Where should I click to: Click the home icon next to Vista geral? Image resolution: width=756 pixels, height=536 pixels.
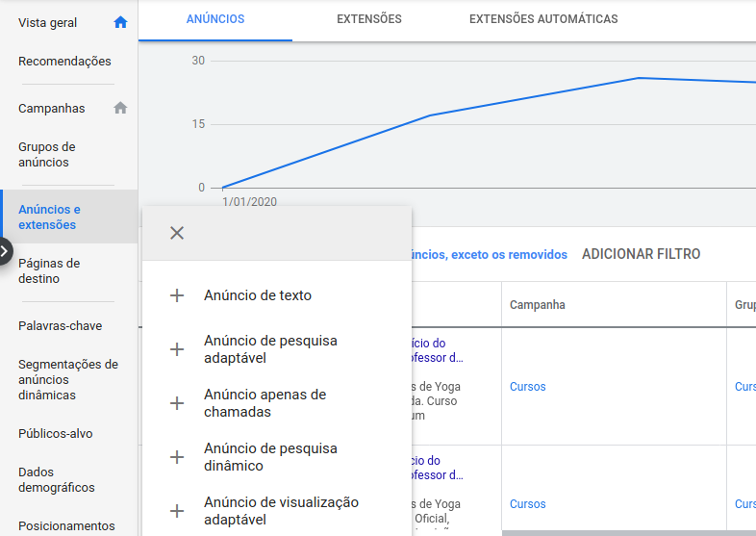point(120,22)
